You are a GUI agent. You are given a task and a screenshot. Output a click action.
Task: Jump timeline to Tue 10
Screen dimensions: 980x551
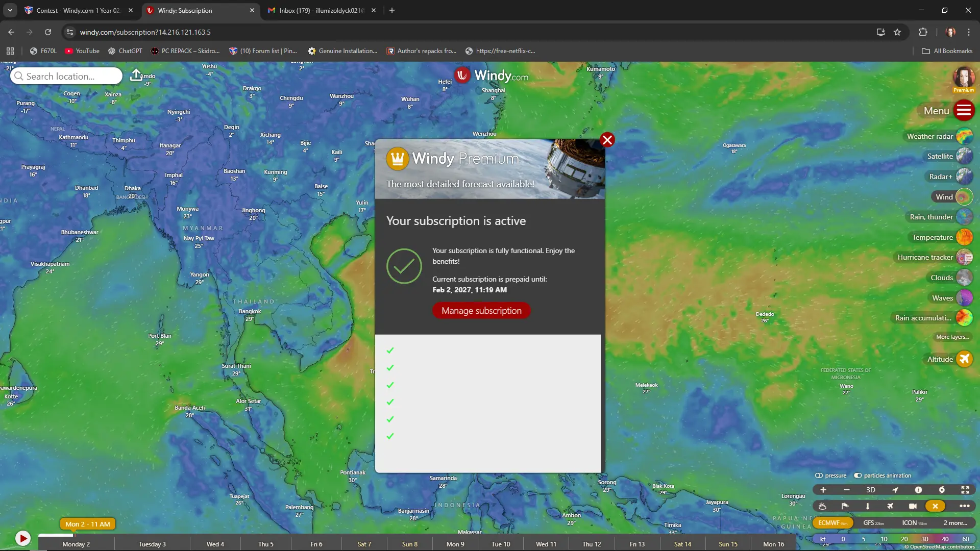[501, 544]
